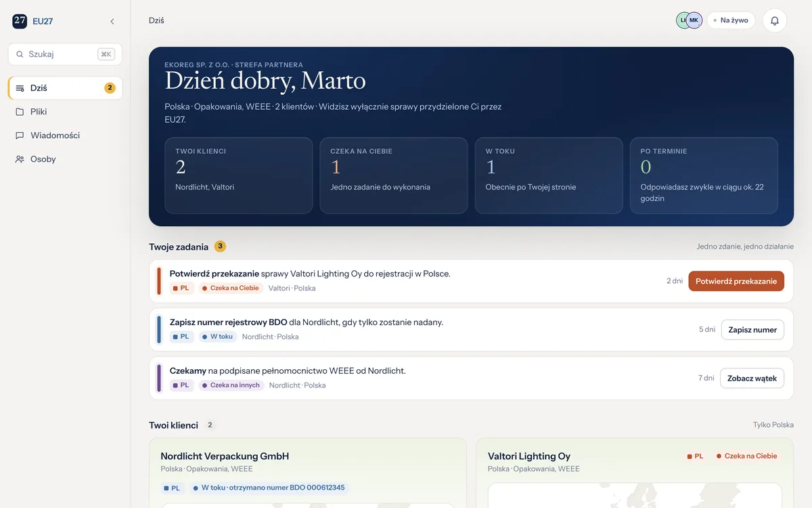Open Valtori Lighting Oy client card

pyautogui.click(x=635, y=473)
